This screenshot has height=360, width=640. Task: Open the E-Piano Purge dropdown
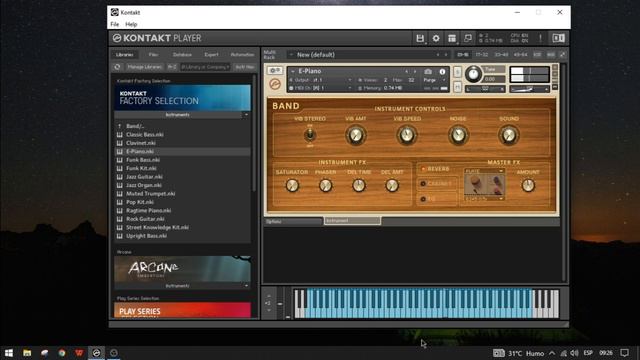tap(434, 80)
